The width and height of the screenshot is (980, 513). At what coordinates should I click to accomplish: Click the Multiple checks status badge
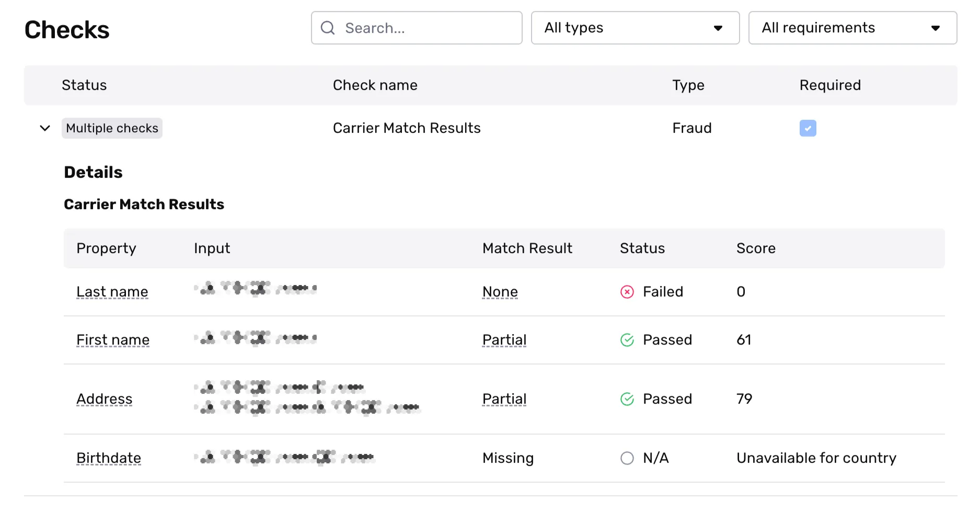112,128
